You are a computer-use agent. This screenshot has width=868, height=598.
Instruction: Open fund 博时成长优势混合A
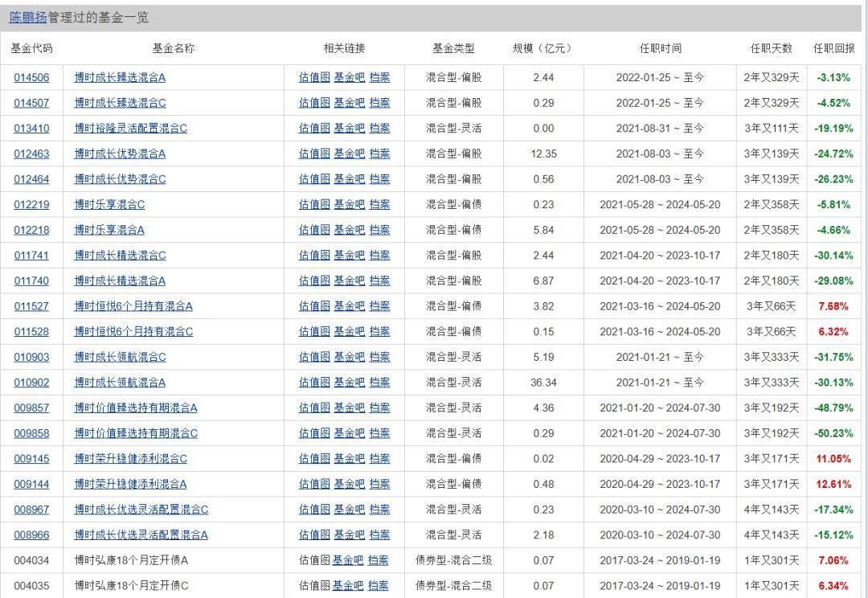pyautogui.click(x=120, y=154)
